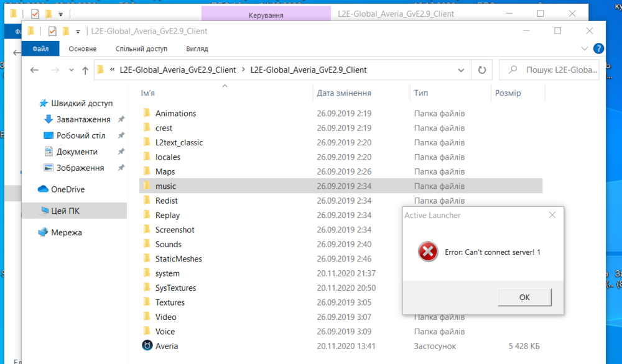Viewport: 622px width, 364px height.
Task: Unpin Документи from quick access
Action: tap(123, 151)
